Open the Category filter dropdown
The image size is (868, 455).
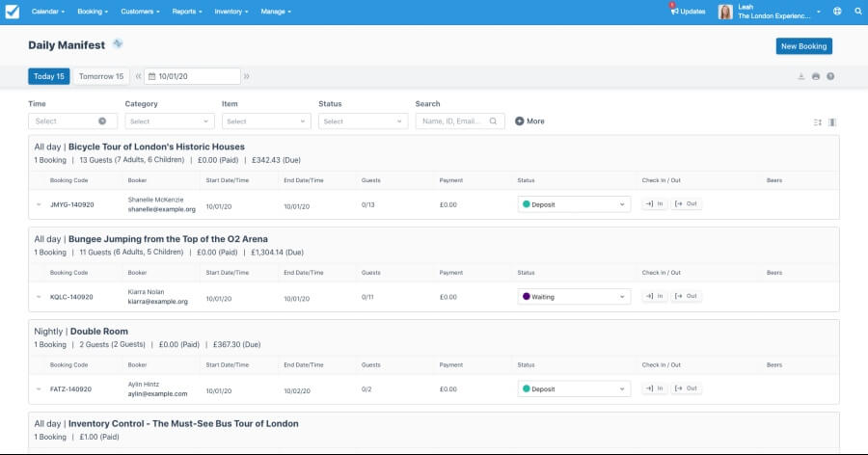click(x=170, y=121)
